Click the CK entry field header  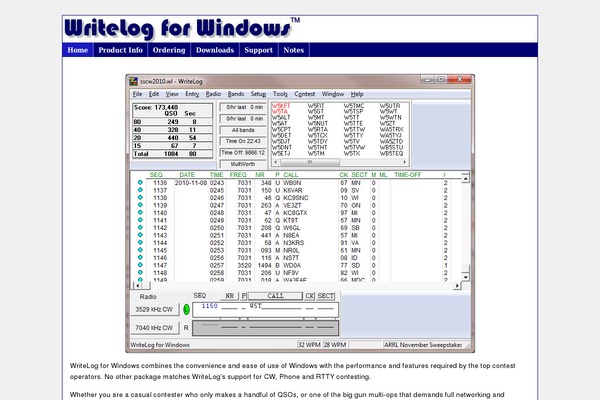[x=310, y=296]
